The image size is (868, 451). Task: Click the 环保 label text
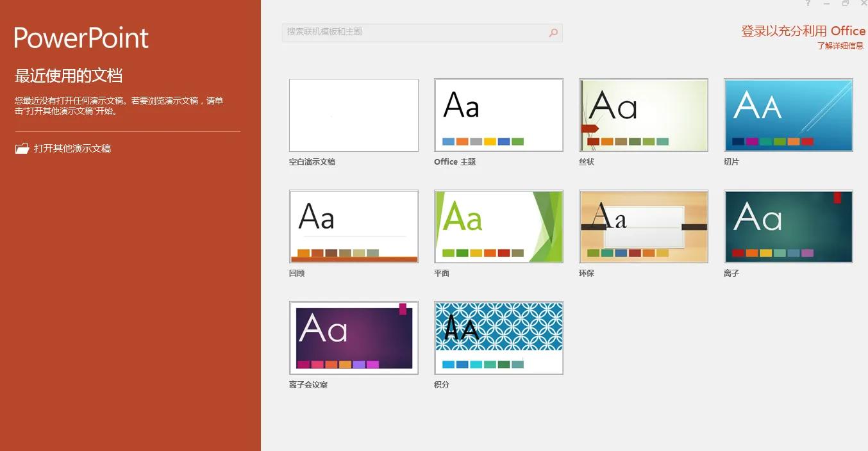click(587, 274)
